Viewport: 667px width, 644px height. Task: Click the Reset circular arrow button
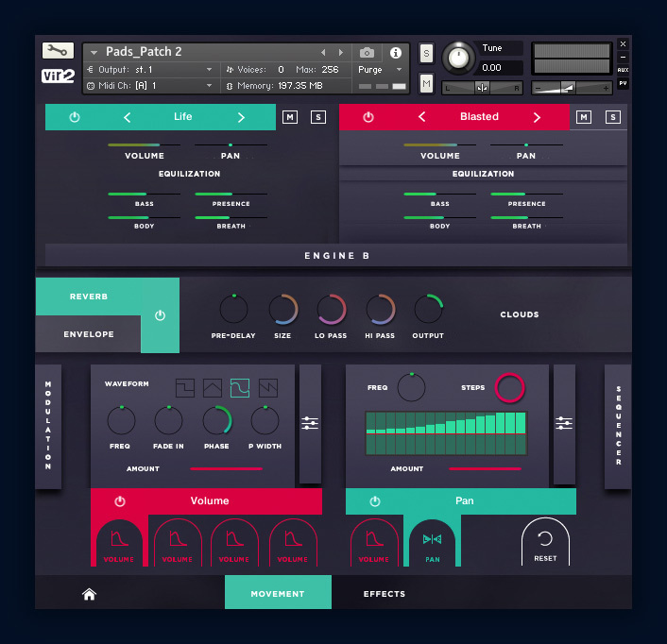(545, 542)
